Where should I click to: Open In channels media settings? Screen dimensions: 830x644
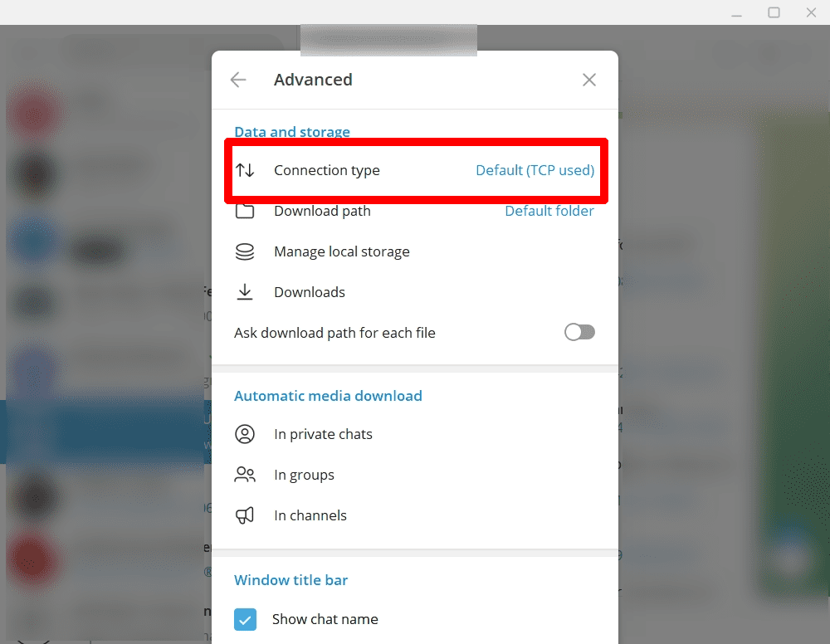[415, 515]
